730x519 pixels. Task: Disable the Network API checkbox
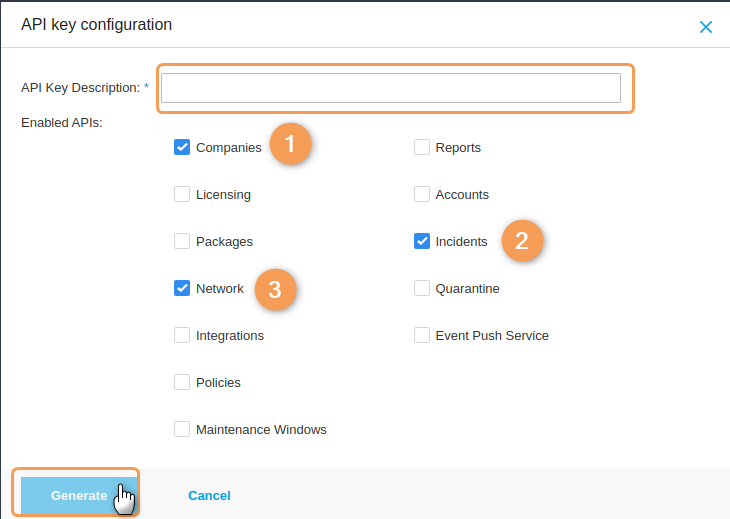point(182,288)
